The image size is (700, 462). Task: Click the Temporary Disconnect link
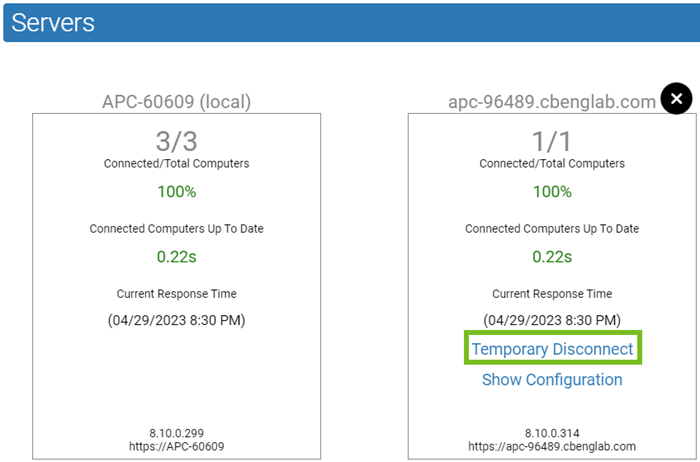552,349
